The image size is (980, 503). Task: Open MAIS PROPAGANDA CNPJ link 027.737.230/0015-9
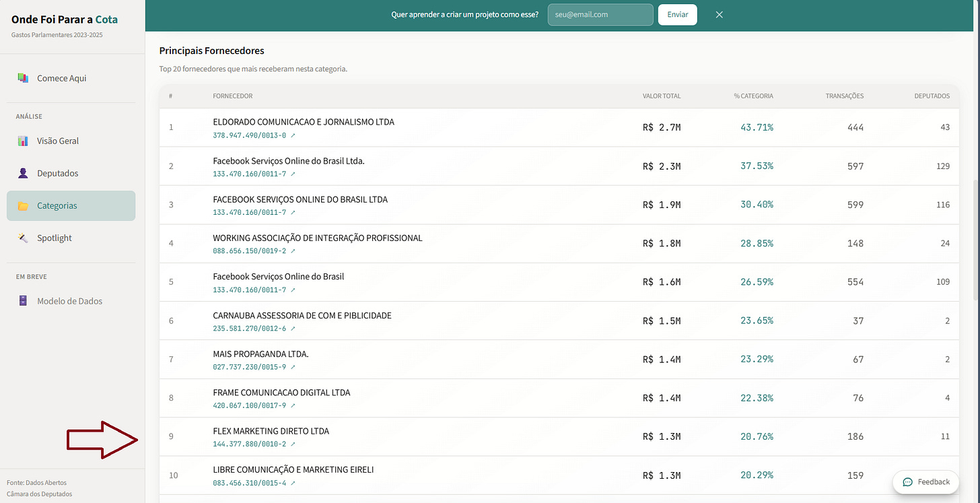coord(254,367)
